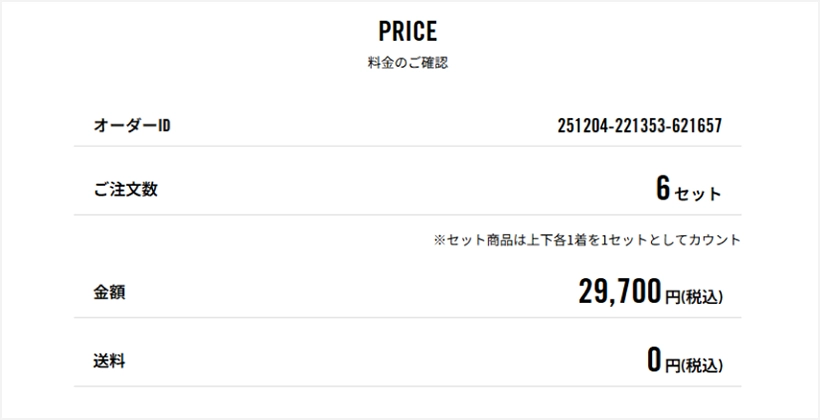Click the ※ mark starting the set note
820x420 pixels.
point(439,241)
